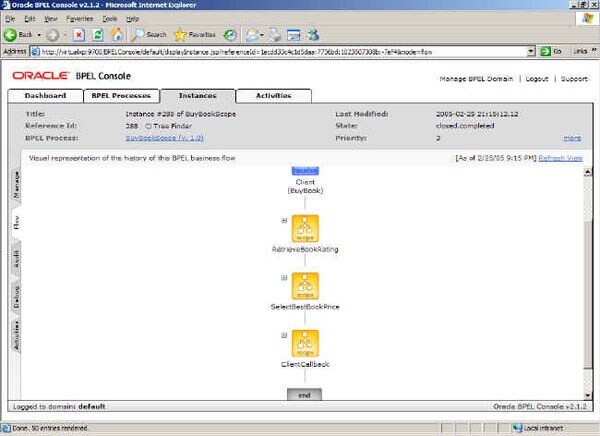Expand the RetrieveBookRating scope
The image size is (600, 436).
[284, 220]
